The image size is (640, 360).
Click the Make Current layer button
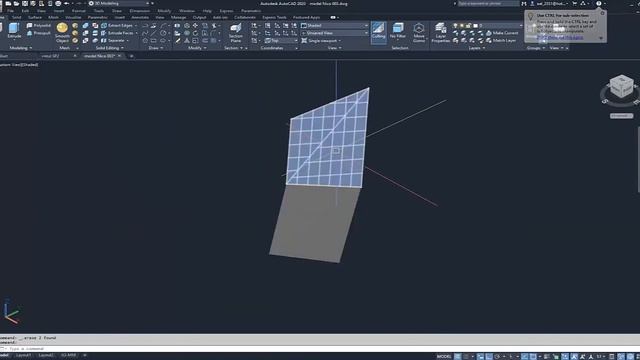pos(502,33)
